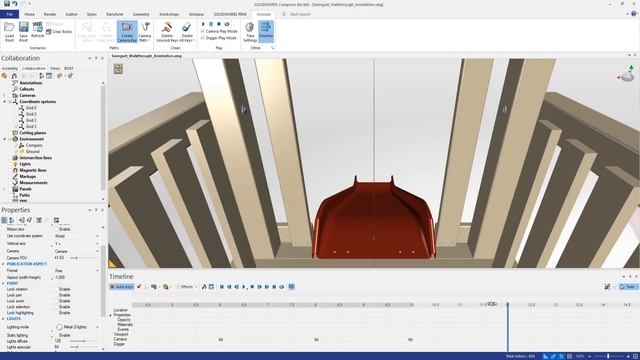This screenshot has height=360, width=640.
Task: Switch to the Home ribbon tab
Action: coord(29,14)
